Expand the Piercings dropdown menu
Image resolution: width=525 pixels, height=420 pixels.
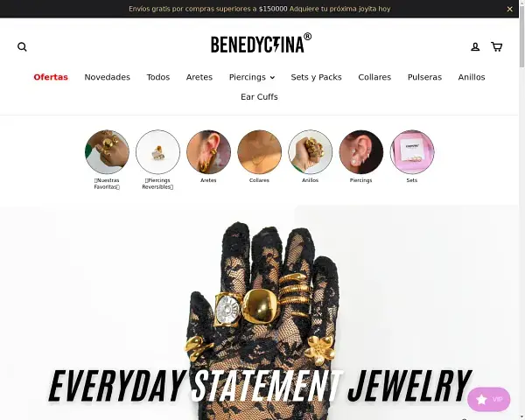pos(252,77)
